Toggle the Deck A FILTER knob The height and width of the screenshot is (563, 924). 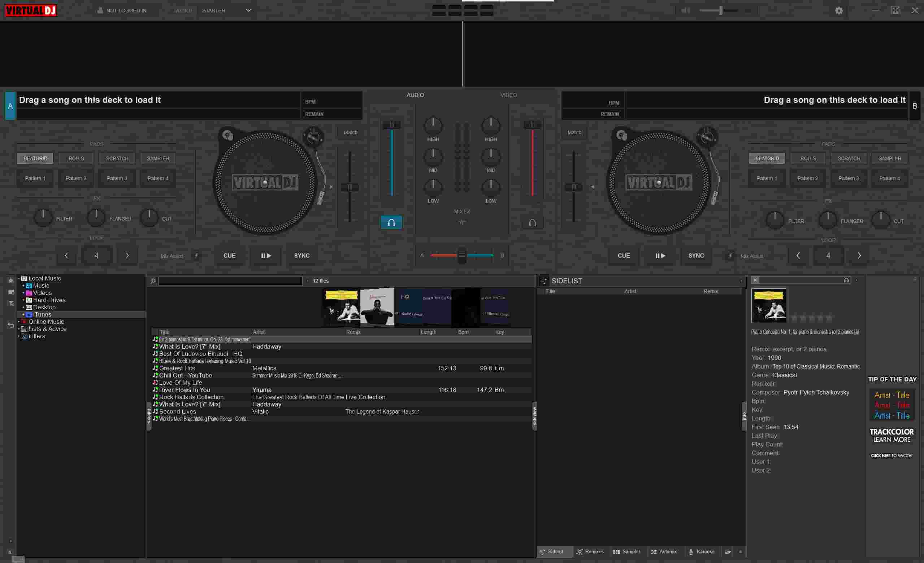coord(43,218)
